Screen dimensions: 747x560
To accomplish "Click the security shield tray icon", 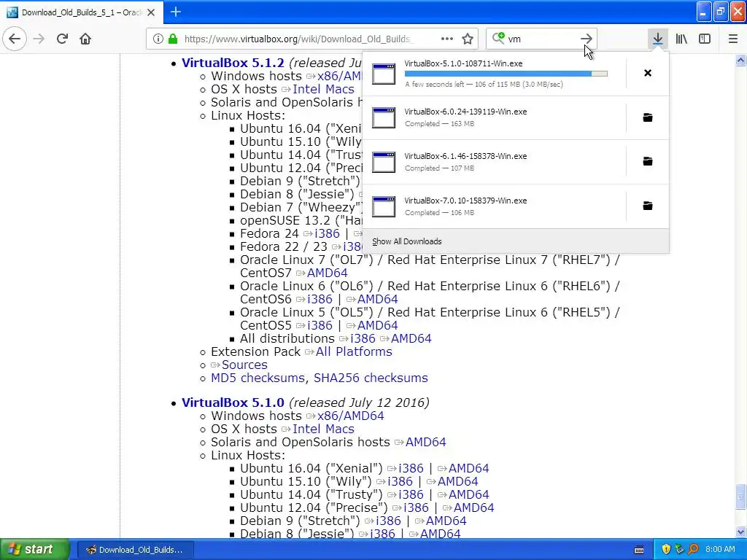I will [666, 550].
